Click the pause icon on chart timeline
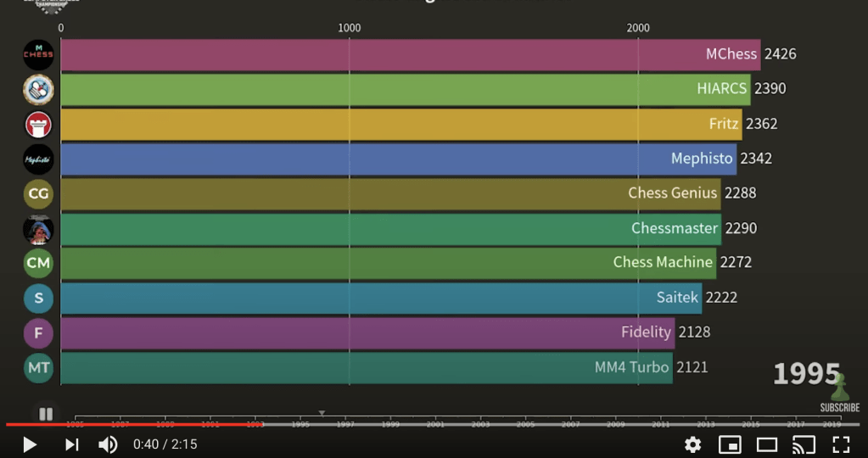This screenshot has height=458, width=868. tap(46, 414)
